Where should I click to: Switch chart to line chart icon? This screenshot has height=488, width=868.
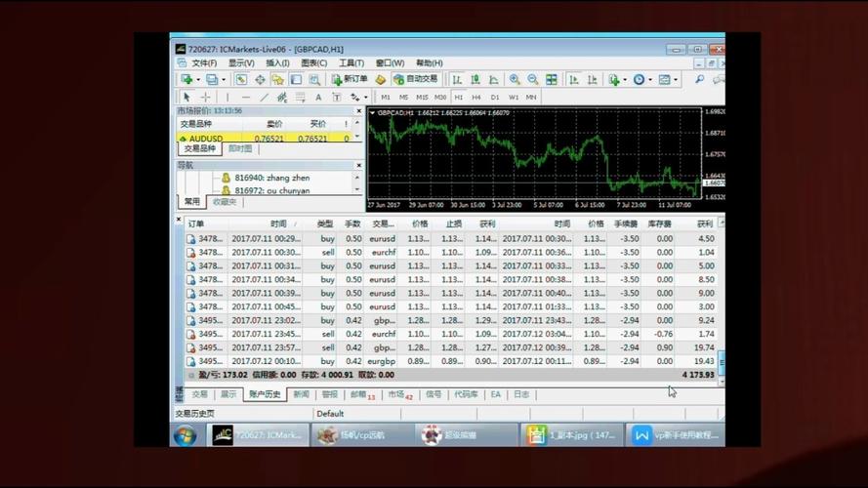494,80
